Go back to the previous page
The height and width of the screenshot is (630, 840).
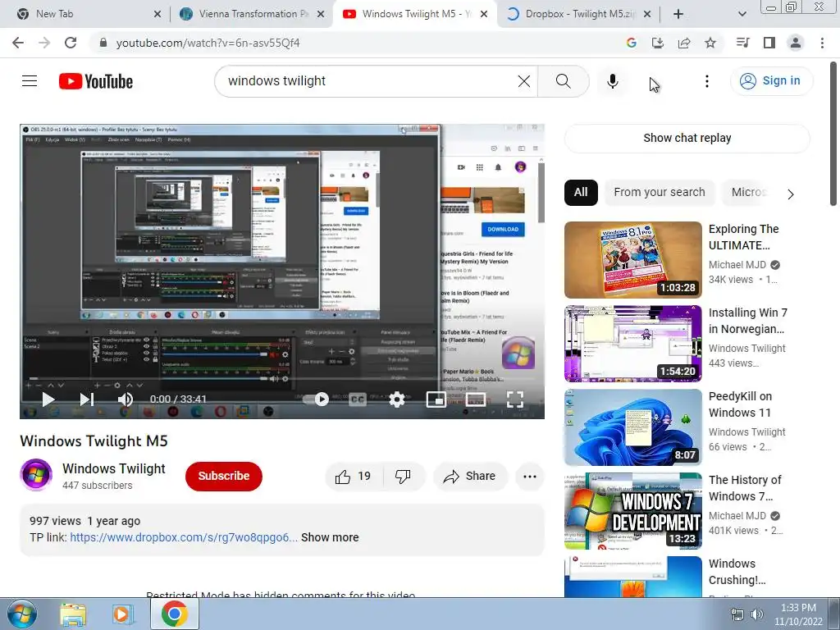(x=18, y=43)
